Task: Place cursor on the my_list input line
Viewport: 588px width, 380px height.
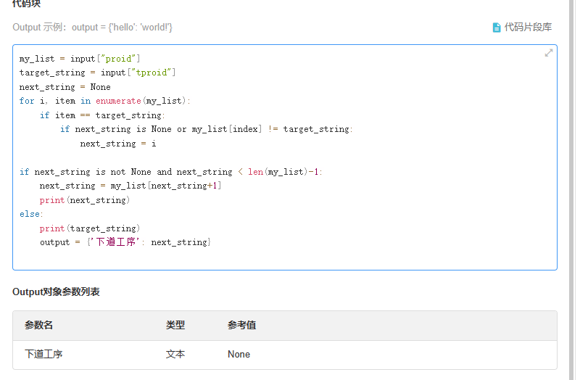Action: click(x=80, y=59)
